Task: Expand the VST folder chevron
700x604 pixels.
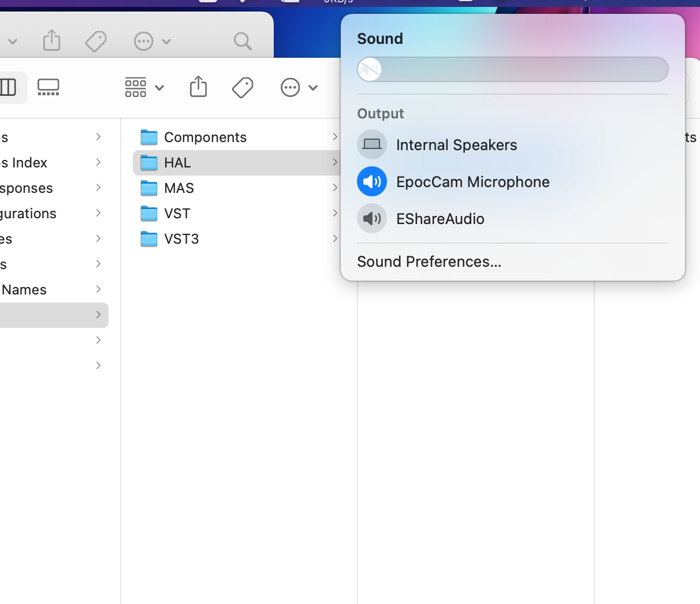Action: [335, 213]
